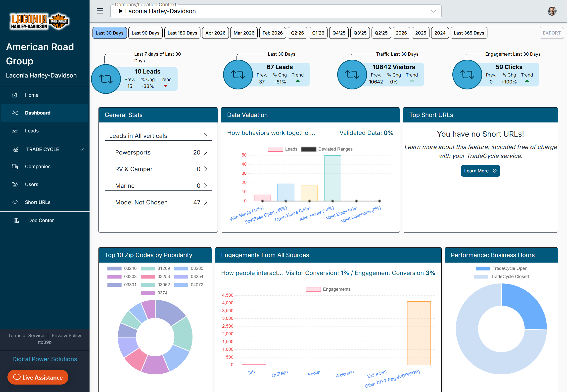Screen dimensions: 567x392
Task: Toggle the TradeCycle Open legend entry
Action: pos(501,268)
